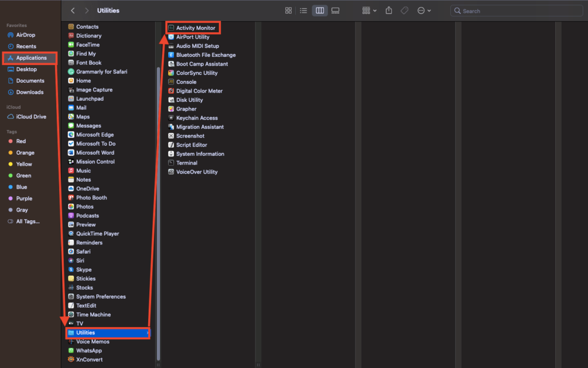
Task: Go back with the toolbar back arrow
Action: [72, 10]
